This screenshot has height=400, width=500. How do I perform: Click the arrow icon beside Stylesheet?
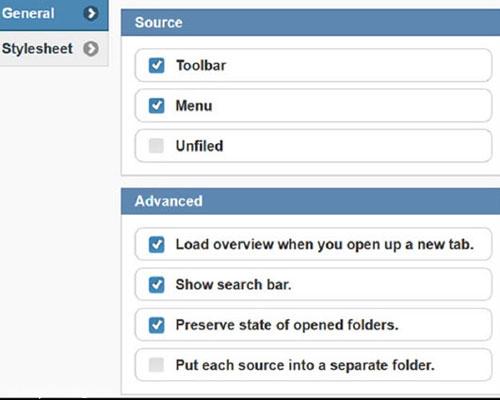pyautogui.click(x=91, y=49)
